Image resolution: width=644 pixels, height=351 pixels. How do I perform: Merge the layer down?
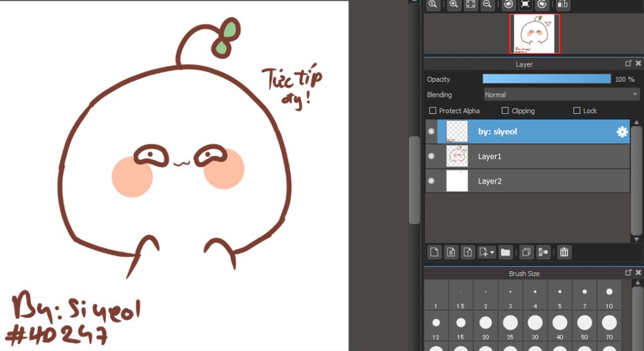click(543, 252)
